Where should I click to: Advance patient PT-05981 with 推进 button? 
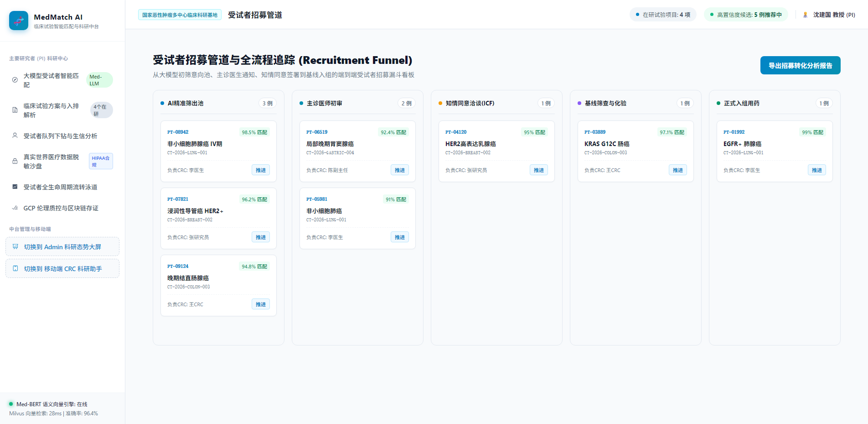(x=400, y=237)
